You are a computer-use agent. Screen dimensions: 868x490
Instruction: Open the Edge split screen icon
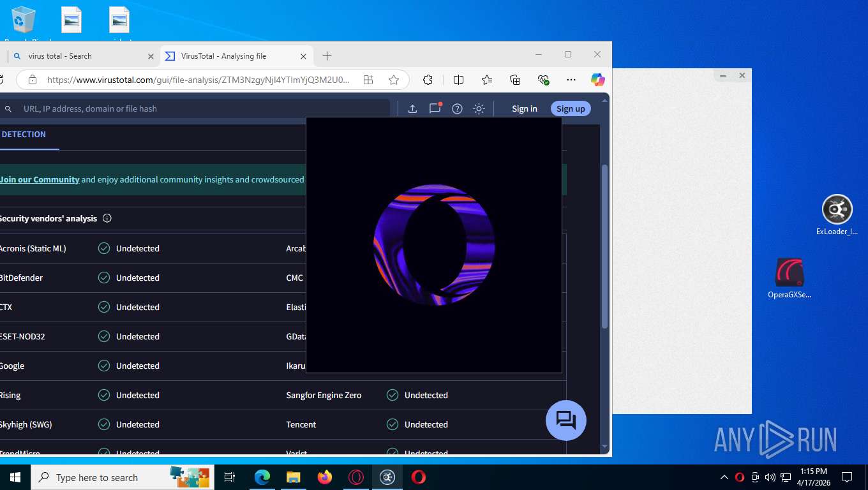point(458,80)
